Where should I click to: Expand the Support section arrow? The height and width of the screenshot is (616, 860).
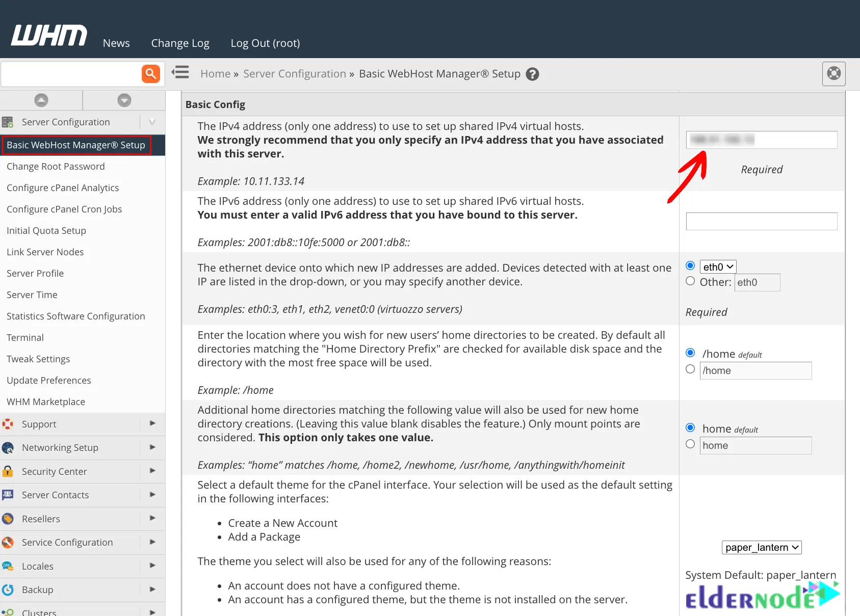[x=152, y=423]
